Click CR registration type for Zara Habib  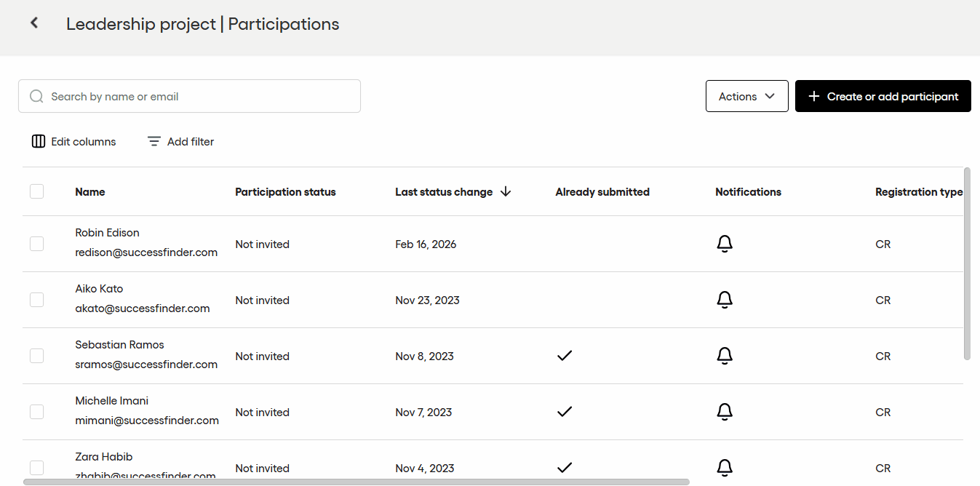[x=883, y=469]
